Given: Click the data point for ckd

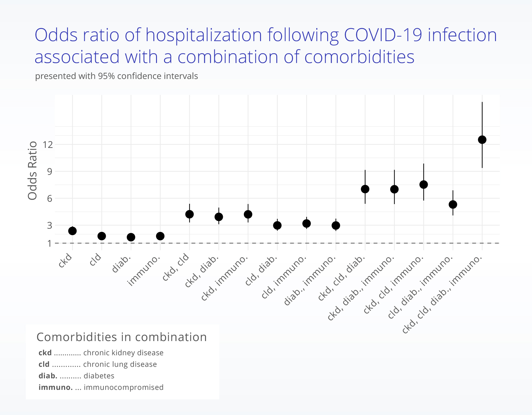Looking at the screenshot, I should click(x=72, y=231).
